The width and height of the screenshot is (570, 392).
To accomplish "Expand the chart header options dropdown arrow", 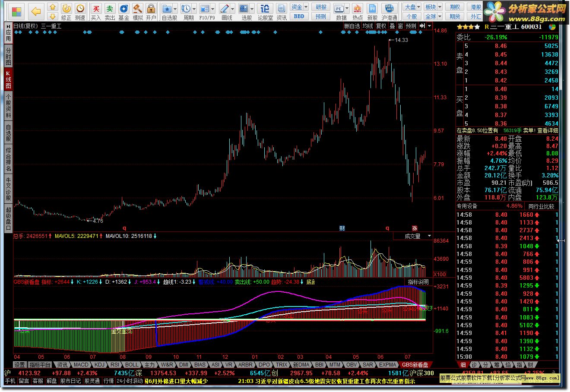I will click(x=429, y=26).
